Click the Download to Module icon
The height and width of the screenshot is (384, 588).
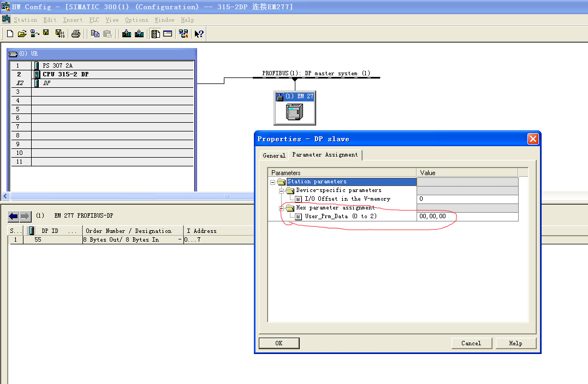pyautogui.click(x=127, y=34)
